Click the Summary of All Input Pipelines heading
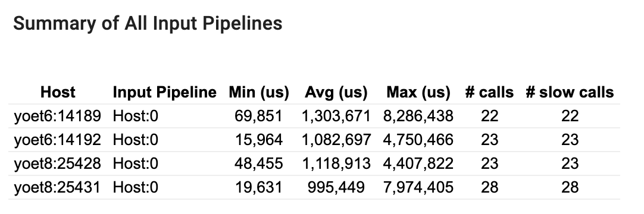Image resolution: width=644 pixels, height=214 pixels. [x=148, y=23]
